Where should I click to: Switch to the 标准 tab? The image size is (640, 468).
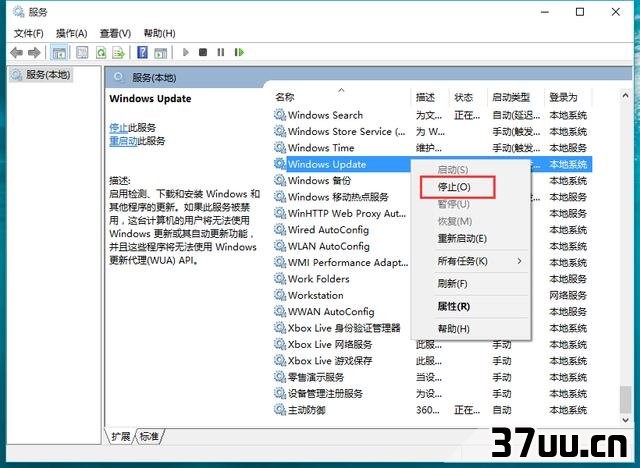pos(149,436)
